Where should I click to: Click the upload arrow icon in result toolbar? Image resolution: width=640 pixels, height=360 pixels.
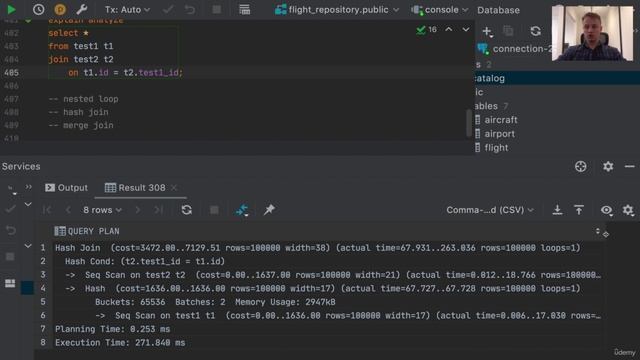tap(579, 210)
